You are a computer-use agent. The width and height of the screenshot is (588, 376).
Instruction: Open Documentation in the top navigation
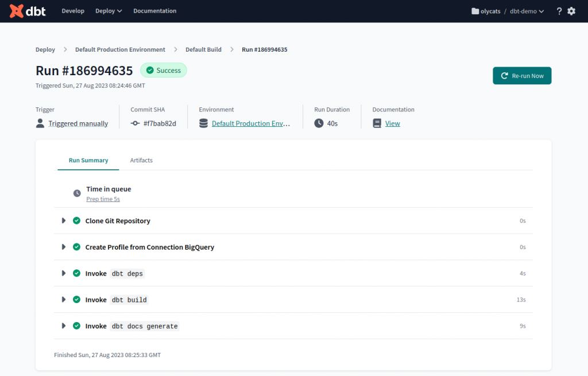point(155,11)
